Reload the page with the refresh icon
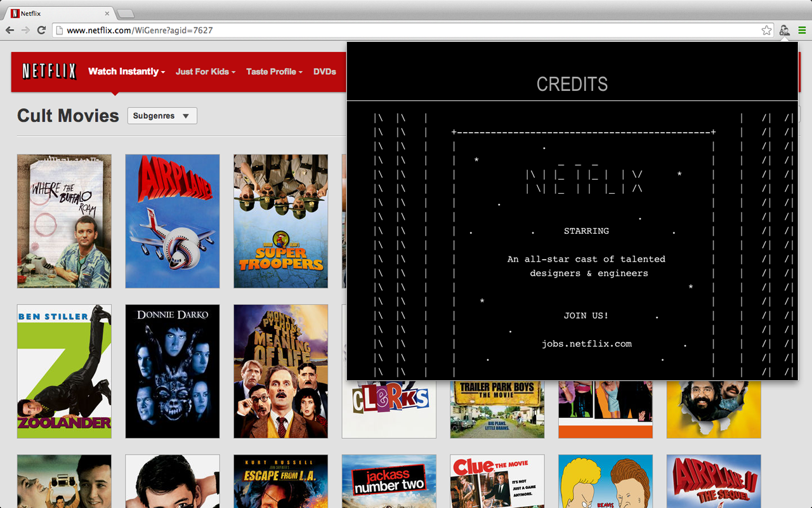This screenshot has width=812, height=508. point(41,30)
